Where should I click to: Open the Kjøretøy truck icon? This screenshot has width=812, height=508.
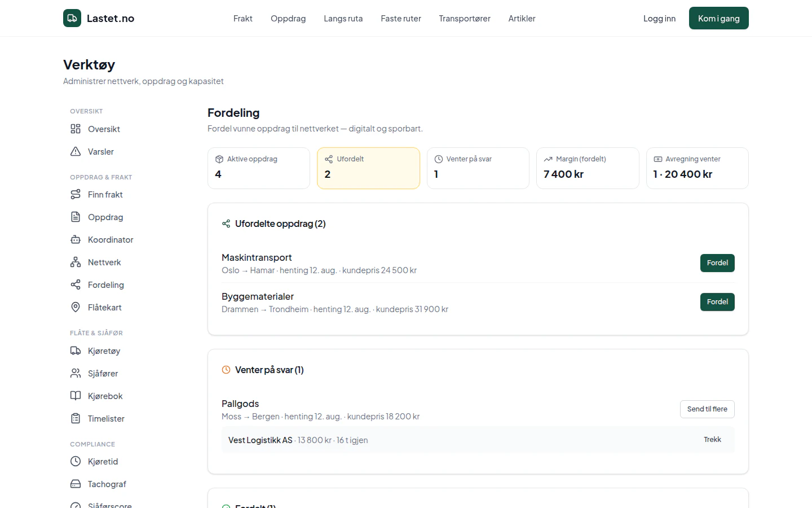coord(76,351)
